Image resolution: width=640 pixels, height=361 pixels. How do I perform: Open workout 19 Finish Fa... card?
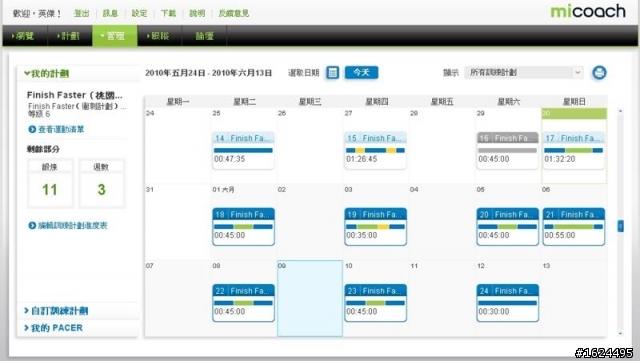tap(376, 227)
